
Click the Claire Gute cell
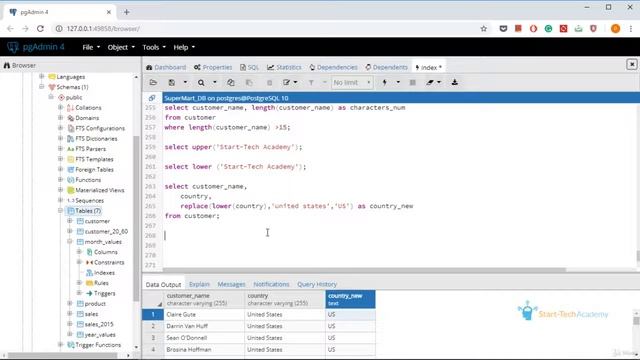[204, 315]
